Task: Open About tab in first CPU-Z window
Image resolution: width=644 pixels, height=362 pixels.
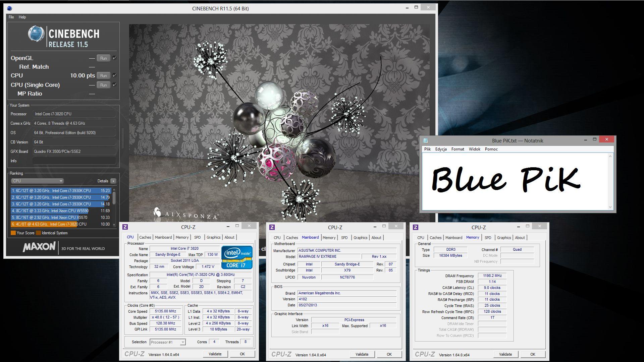Action: pyautogui.click(x=229, y=237)
